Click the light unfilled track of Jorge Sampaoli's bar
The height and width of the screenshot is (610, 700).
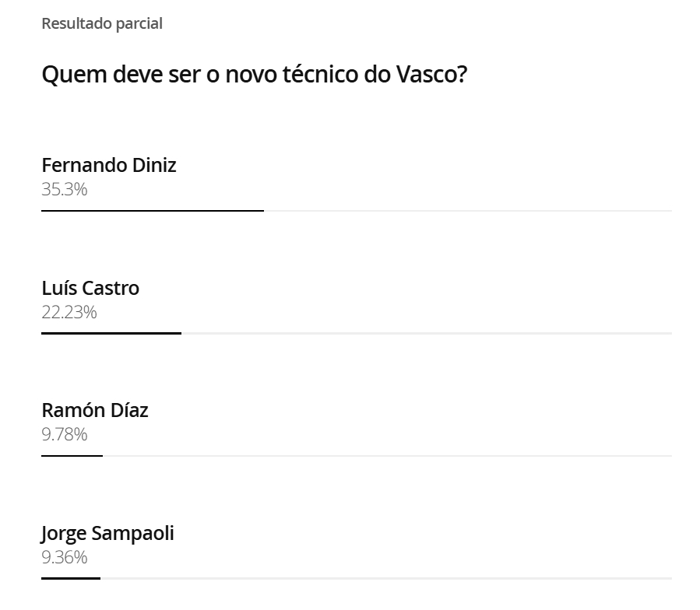click(386, 578)
